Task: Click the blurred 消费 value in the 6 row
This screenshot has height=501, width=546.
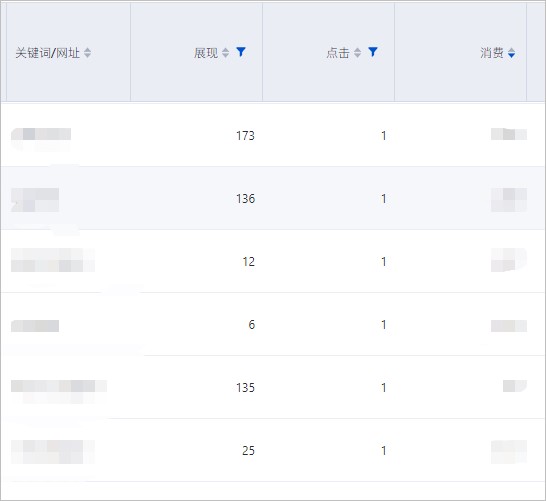Action: [x=509, y=326]
